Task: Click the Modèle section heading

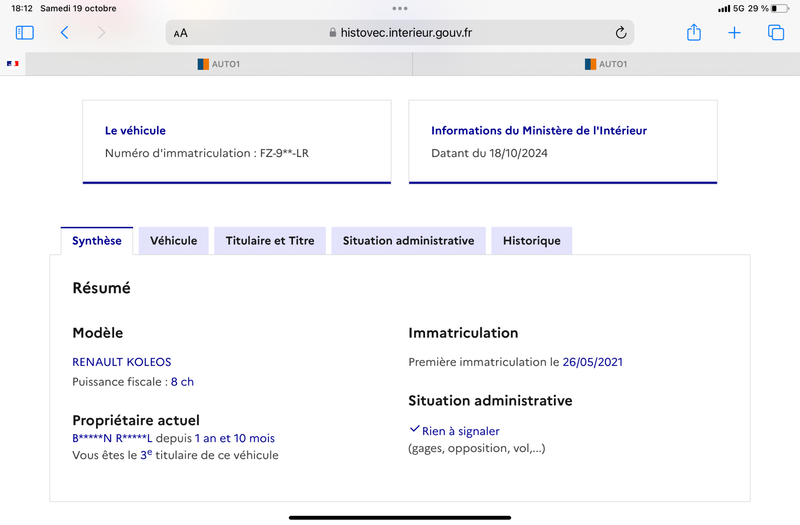Action: coord(98,333)
